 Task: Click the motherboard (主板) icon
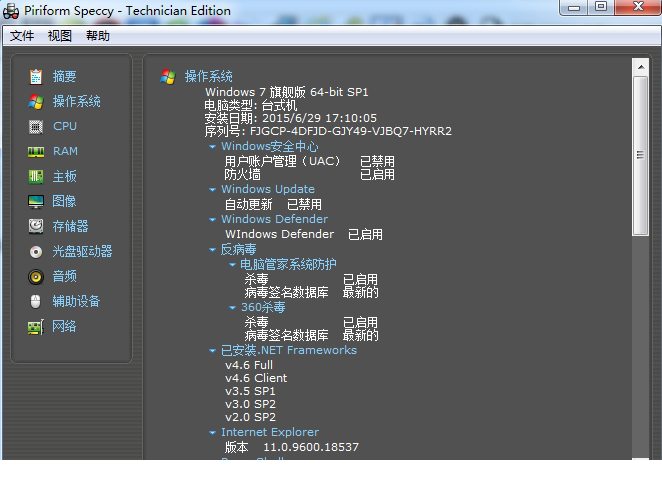pos(36,177)
